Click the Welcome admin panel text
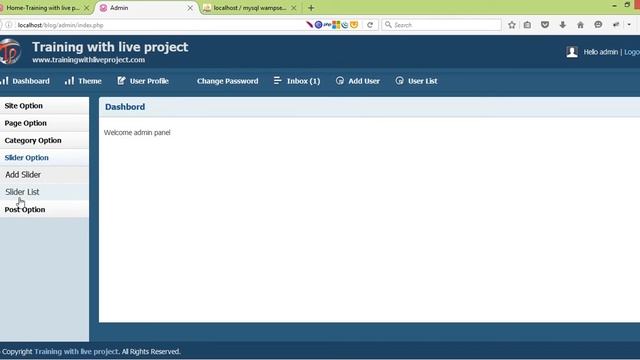Image resolution: width=640 pixels, height=360 pixels. [x=137, y=133]
